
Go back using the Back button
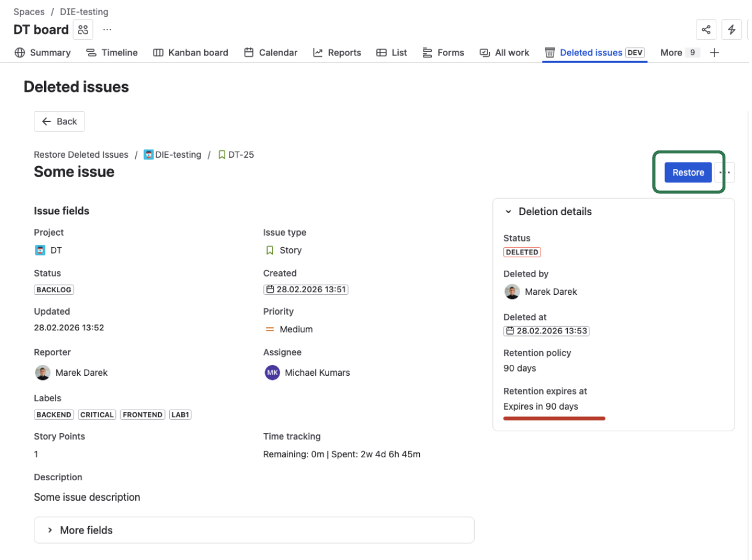coord(59,121)
